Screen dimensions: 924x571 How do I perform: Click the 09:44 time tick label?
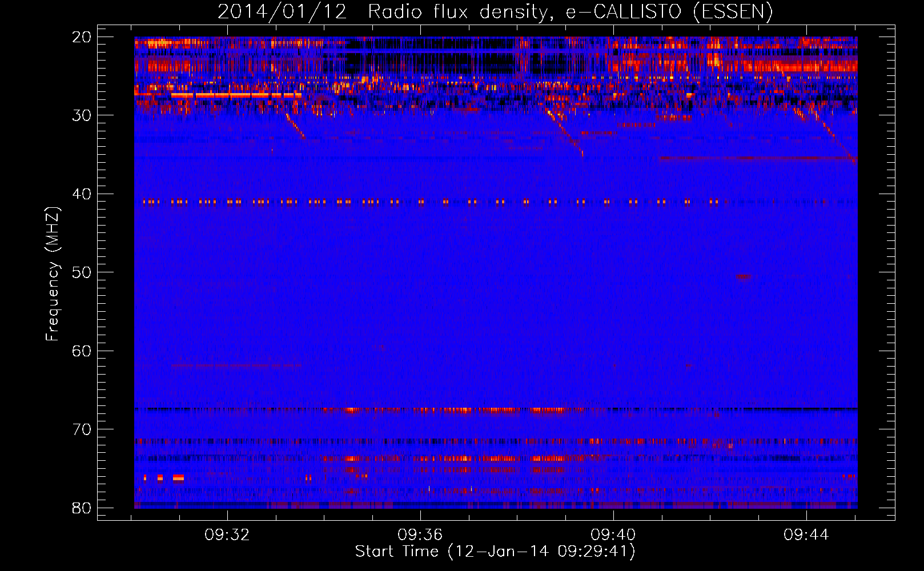click(x=806, y=535)
